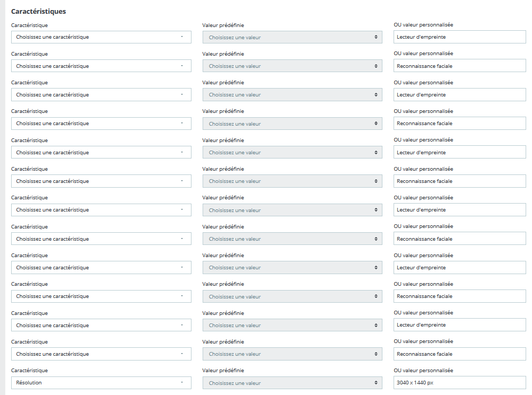
Task: Click the third Lecteur d'empreinte custom value field
Action: tap(460, 152)
